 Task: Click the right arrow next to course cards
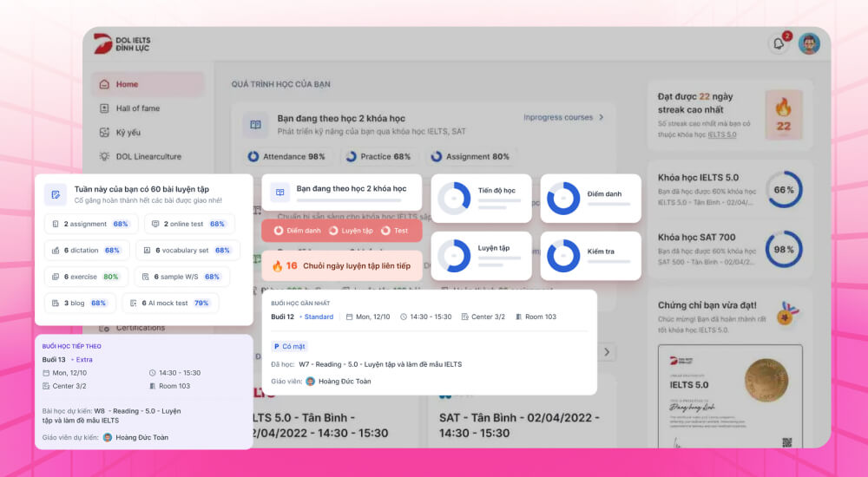[x=608, y=351]
